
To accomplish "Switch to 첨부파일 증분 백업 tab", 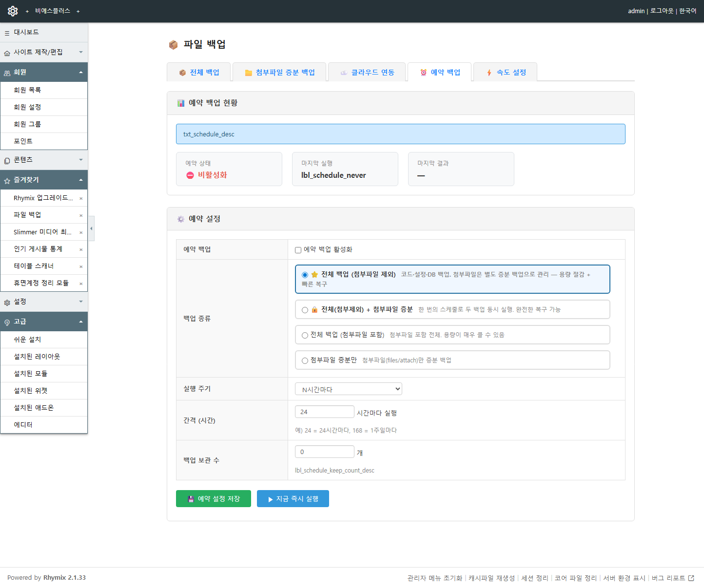I will pos(279,72).
